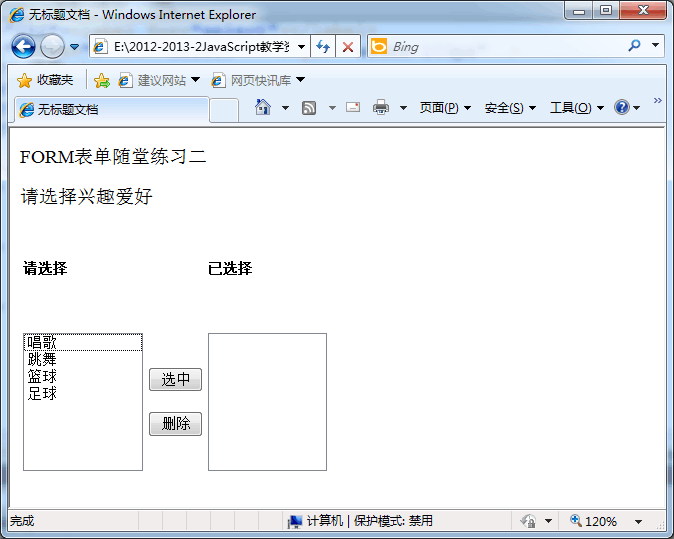The height and width of the screenshot is (539, 674).
Task: Open the 安全(S) menu
Action: 510,107
